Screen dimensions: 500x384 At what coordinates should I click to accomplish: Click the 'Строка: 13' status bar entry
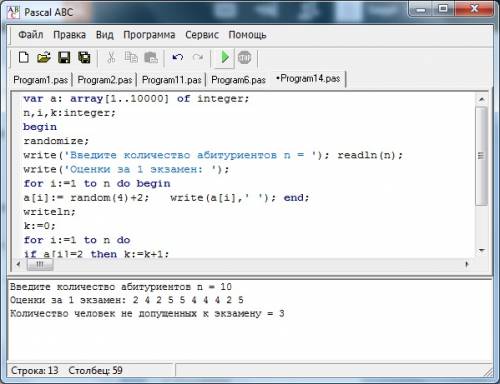click(x=35, y=370)
